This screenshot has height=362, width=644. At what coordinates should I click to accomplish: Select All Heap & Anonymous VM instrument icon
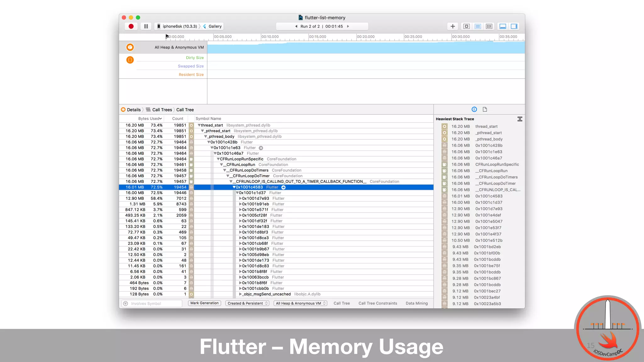pos(130,47)
